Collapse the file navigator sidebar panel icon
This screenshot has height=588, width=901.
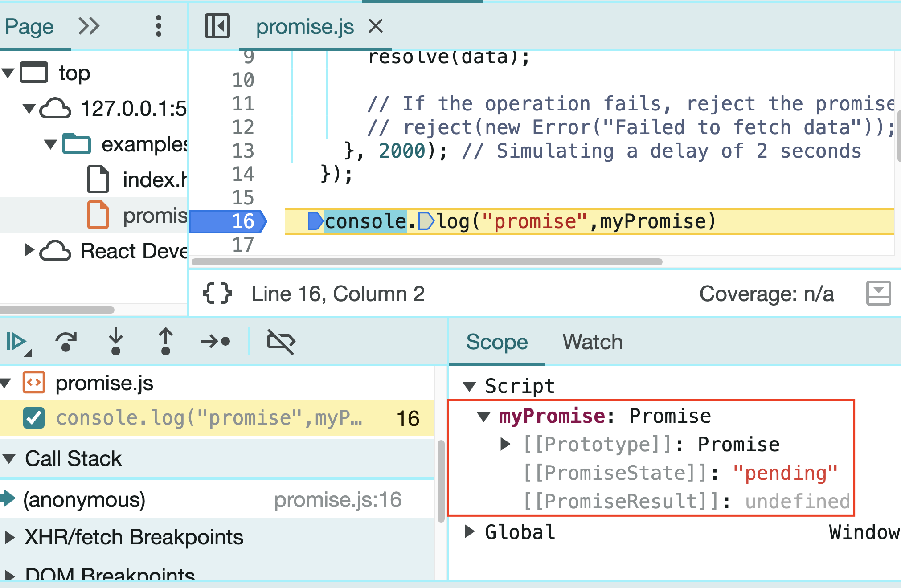tap(217, 26)
